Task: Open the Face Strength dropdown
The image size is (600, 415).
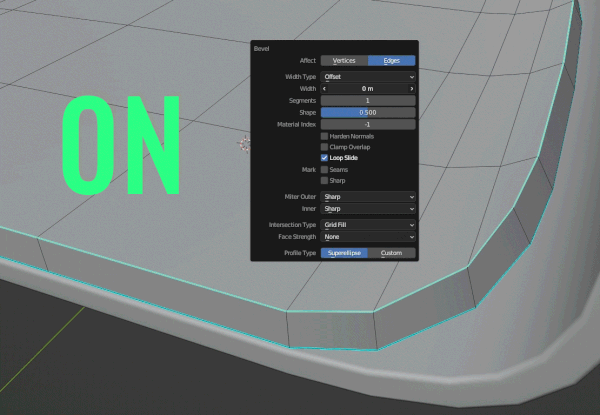Action: (368, 237)
